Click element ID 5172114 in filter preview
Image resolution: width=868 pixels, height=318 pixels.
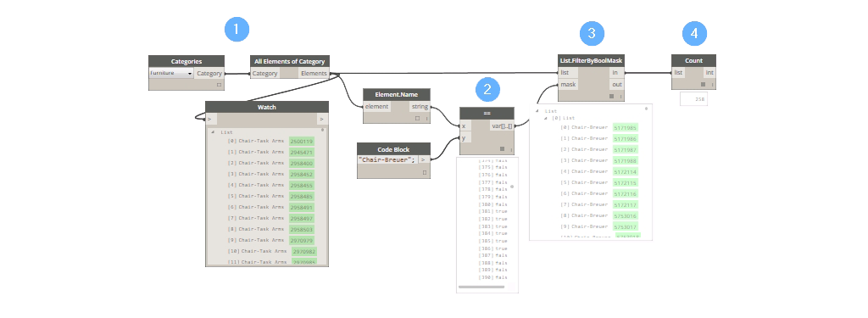point(626,172)
